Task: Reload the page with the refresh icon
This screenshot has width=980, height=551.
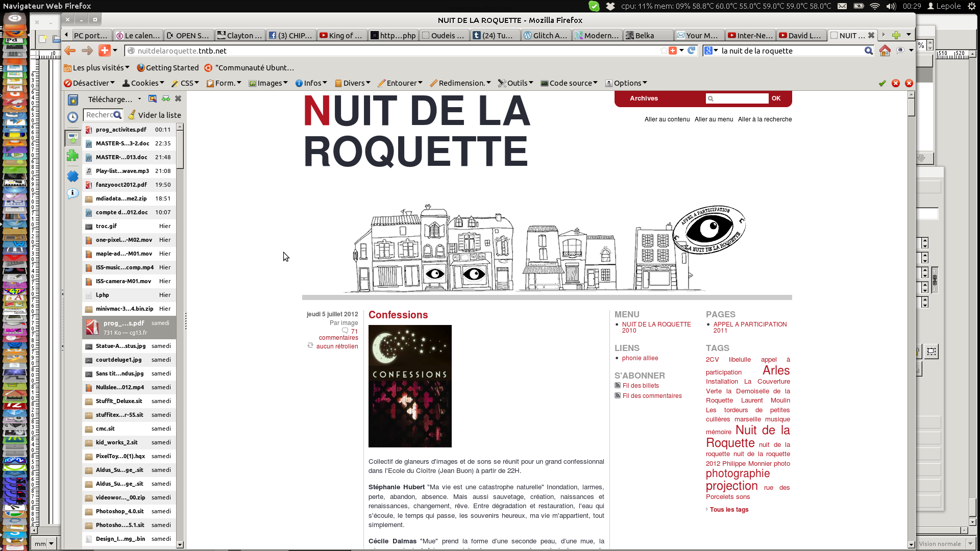Action: point(691,51)
